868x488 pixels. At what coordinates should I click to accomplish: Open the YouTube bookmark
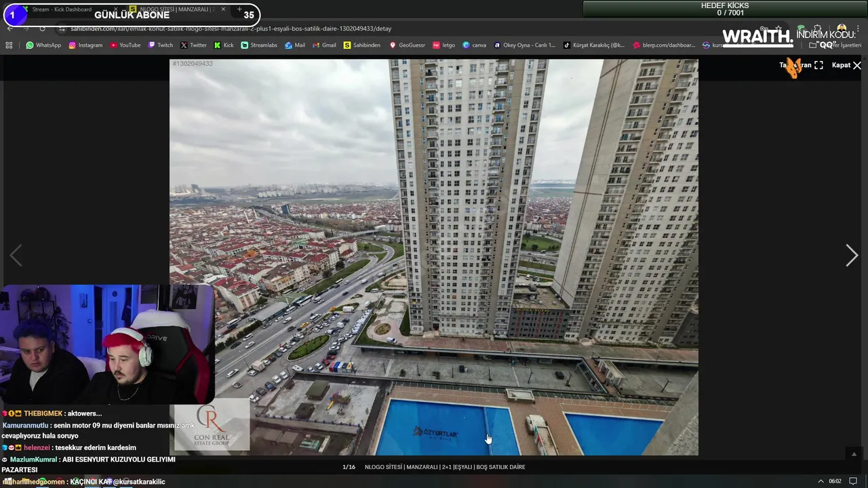125,45
